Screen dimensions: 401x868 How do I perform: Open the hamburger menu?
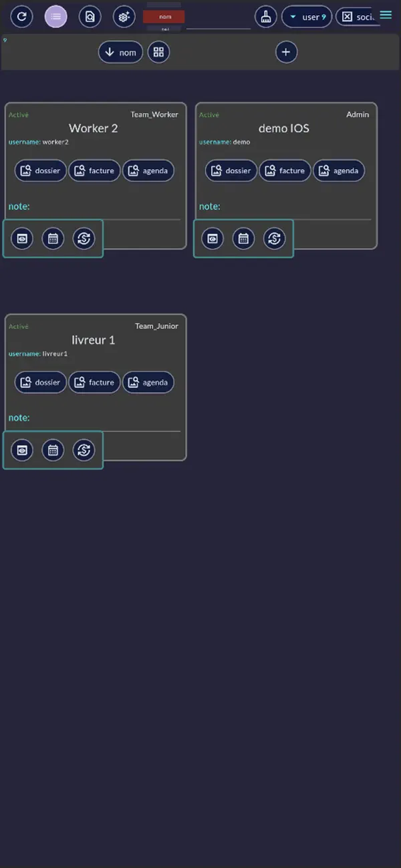(386, 15)
